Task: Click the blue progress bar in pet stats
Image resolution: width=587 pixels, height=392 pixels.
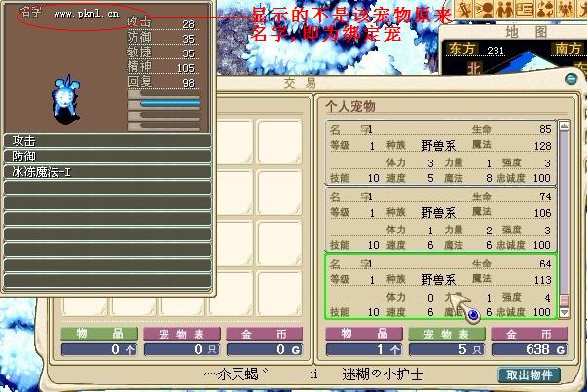Action: pyautogui.click(x=169, y=101)
